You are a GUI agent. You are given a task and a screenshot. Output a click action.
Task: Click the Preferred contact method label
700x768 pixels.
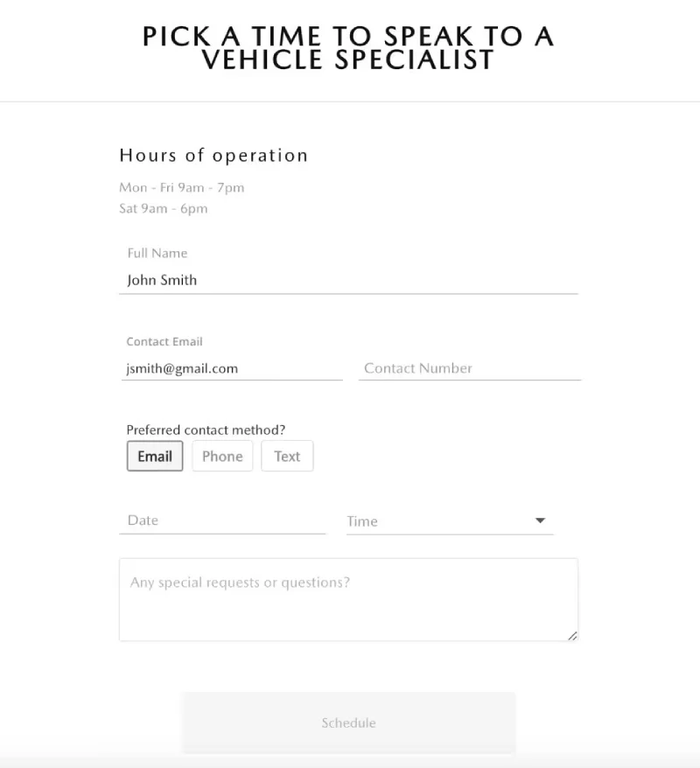coord(206,429)
